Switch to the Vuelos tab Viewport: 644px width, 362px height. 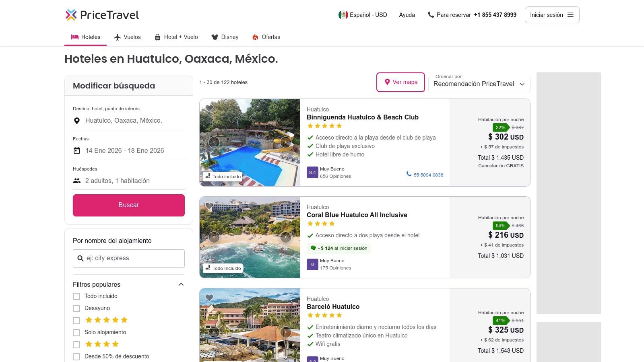[x=127, y=37]
